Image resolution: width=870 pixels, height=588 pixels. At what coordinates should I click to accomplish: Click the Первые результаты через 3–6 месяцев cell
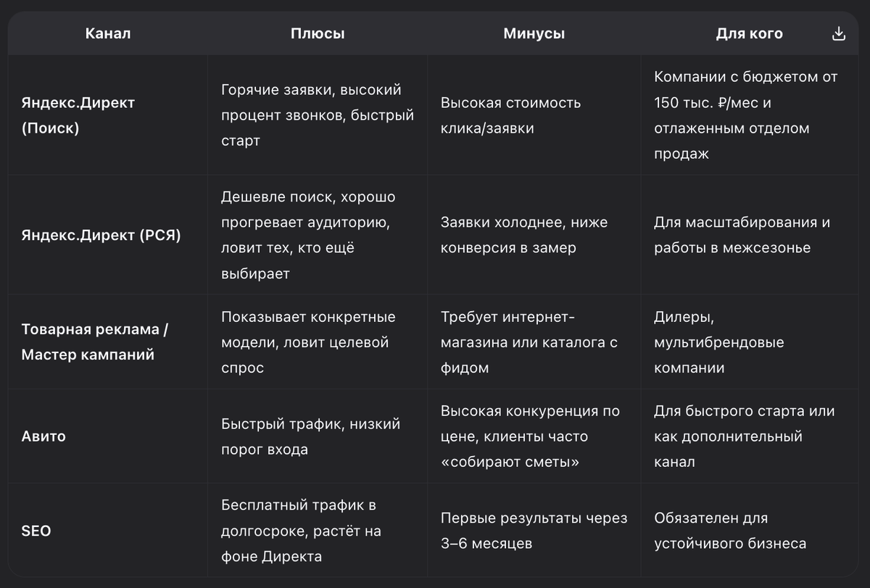534,531
